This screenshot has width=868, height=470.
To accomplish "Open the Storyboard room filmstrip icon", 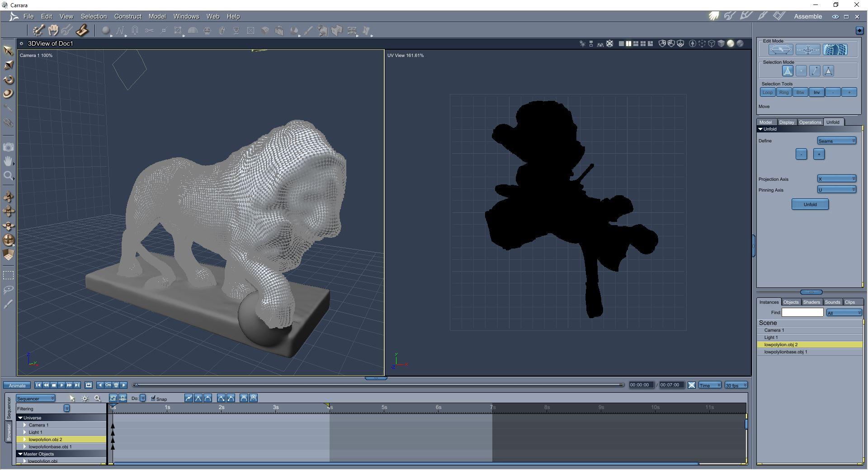I will point(779,16).
